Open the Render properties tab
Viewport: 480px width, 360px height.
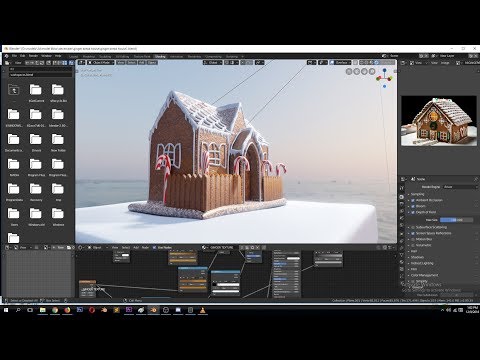coord(402,197)
